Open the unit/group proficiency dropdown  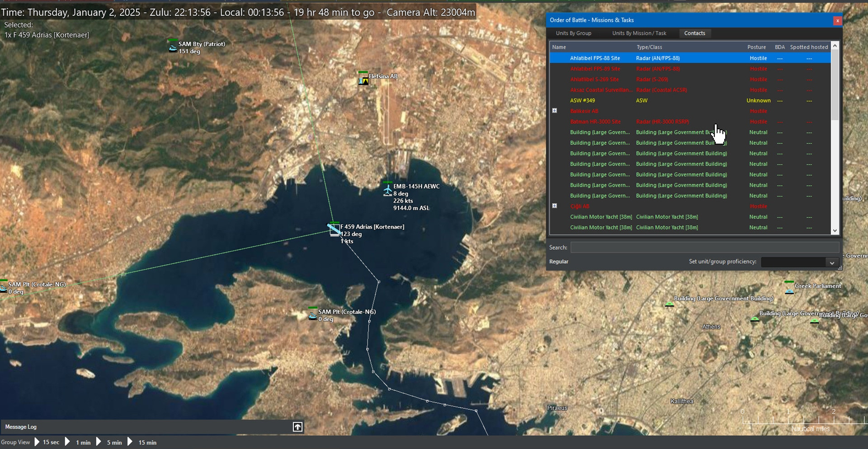click(x=831, y=262)
